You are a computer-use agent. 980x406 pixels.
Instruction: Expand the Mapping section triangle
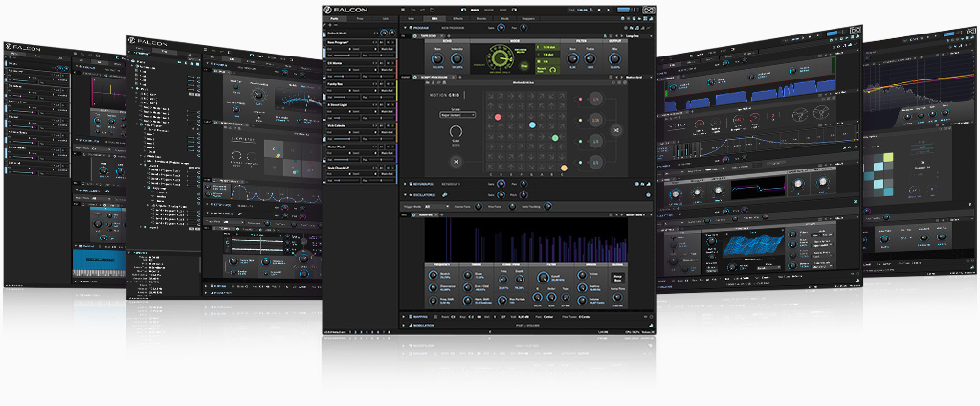[x=403, y=317]
